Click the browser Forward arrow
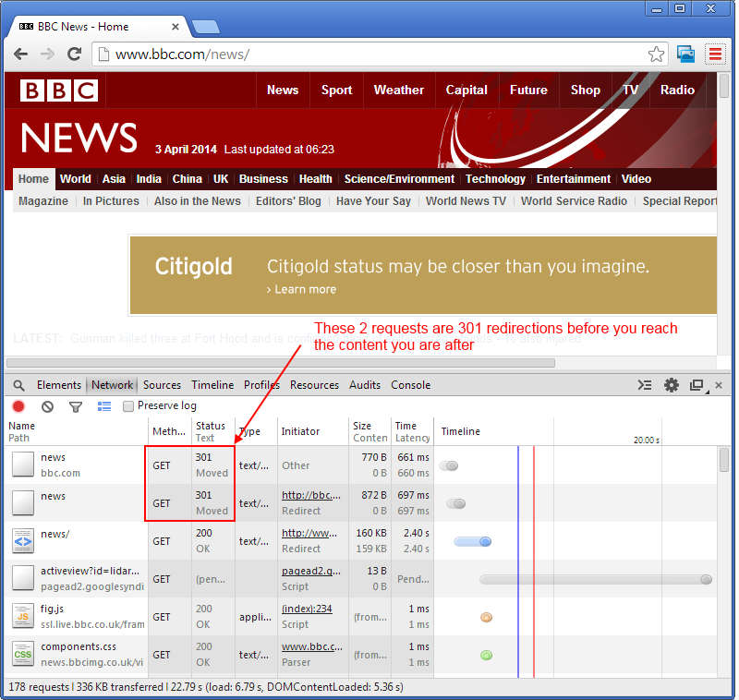 coord(48,54)
